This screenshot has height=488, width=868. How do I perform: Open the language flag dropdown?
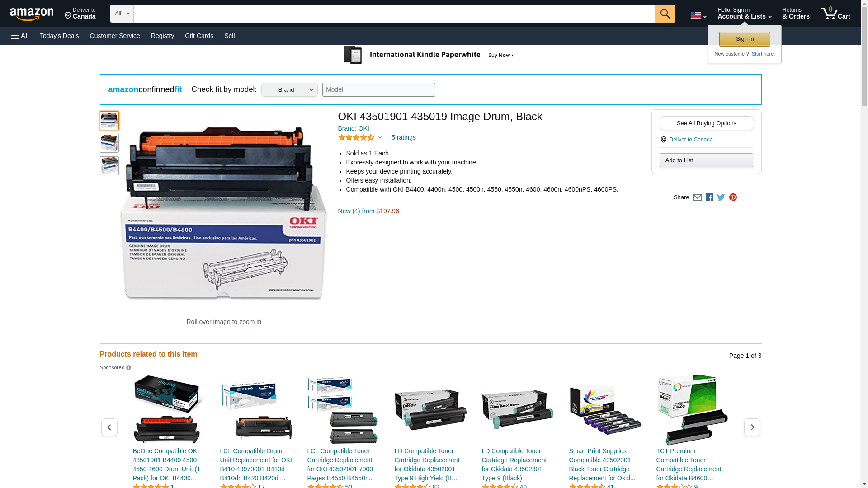698,15
